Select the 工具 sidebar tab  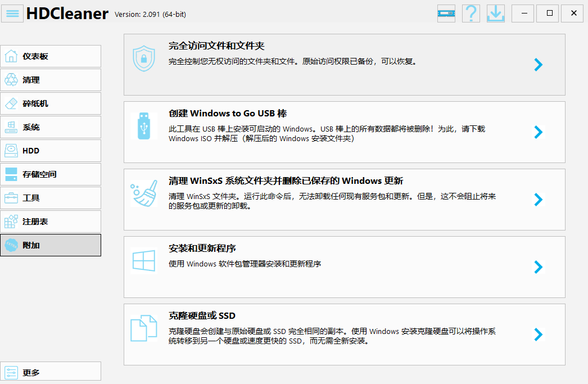coord(51,198)
